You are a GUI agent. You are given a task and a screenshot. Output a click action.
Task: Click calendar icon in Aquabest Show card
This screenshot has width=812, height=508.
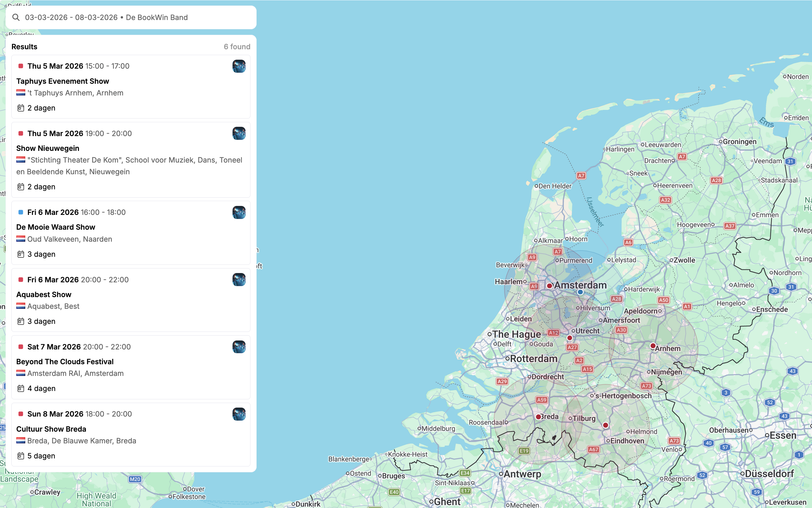21,321
